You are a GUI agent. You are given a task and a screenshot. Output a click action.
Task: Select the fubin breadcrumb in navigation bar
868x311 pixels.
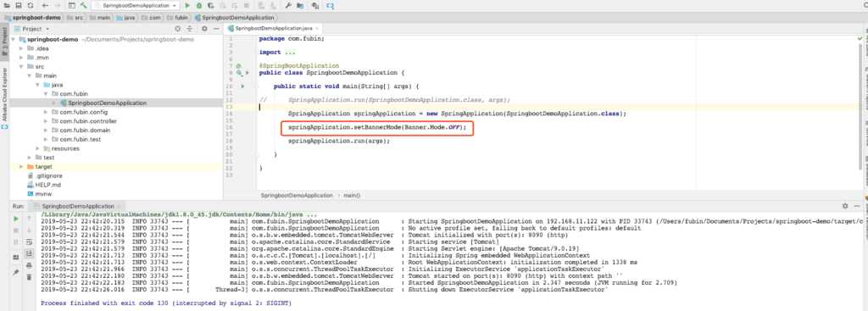(x=178, y=18)
